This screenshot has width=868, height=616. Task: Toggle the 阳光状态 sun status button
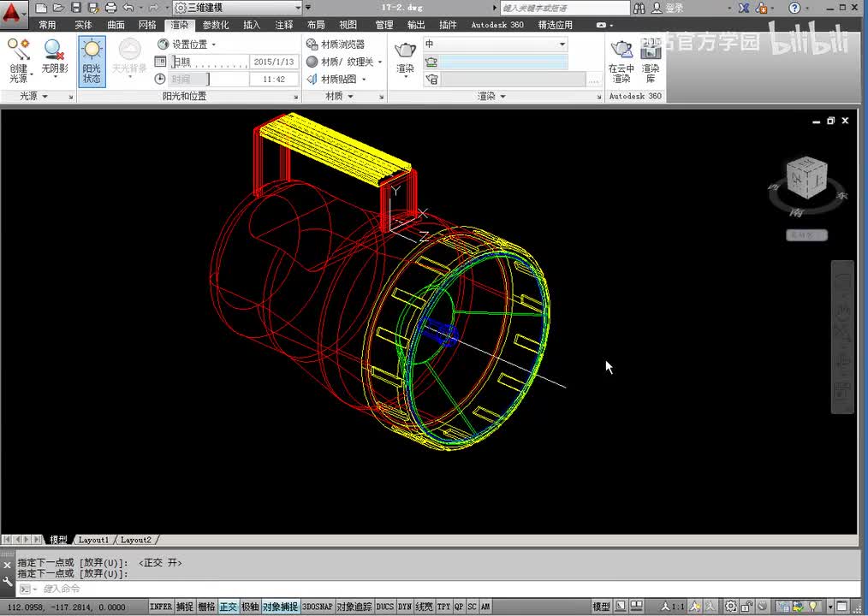click(x=92, y=60)
